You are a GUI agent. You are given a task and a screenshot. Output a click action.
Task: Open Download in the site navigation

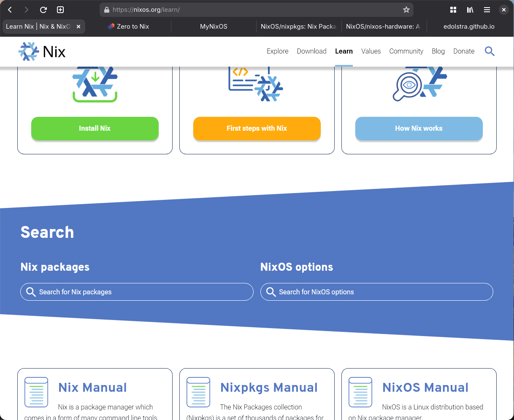click(311, 51)
